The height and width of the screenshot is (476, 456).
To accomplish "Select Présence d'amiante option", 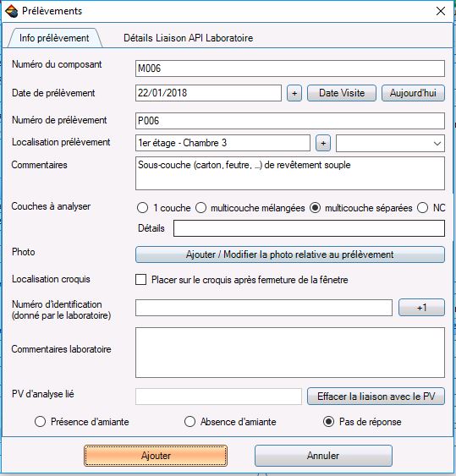I will click(x=40, y=422).
